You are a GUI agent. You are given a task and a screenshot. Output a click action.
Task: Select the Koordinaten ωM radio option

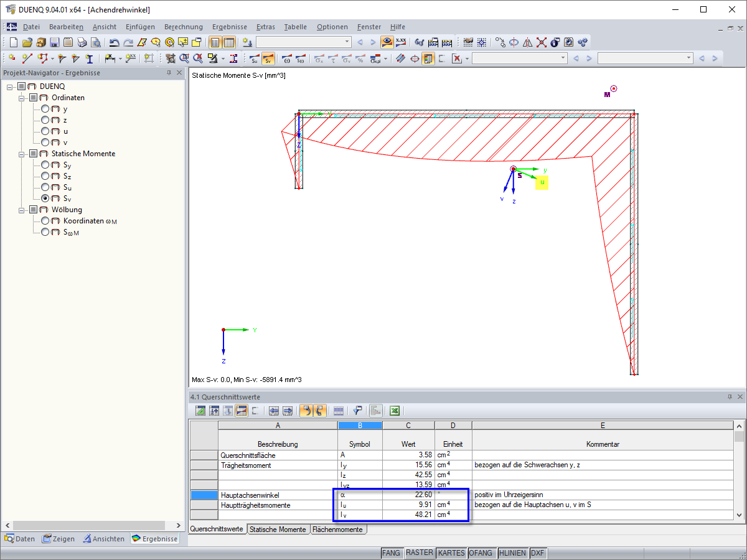point(45,221)
